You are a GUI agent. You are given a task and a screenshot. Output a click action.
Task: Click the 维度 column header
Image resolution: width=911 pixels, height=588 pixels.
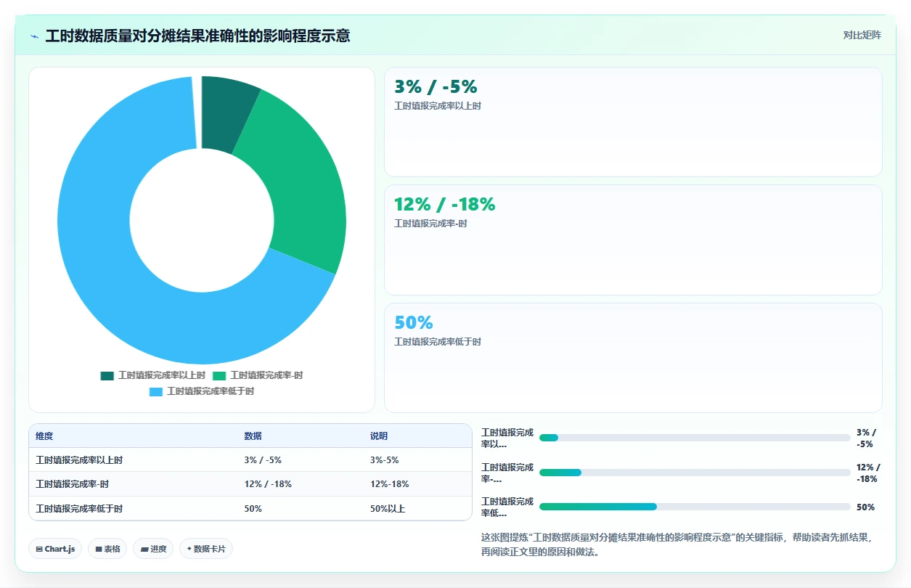(x=134, y=436)
